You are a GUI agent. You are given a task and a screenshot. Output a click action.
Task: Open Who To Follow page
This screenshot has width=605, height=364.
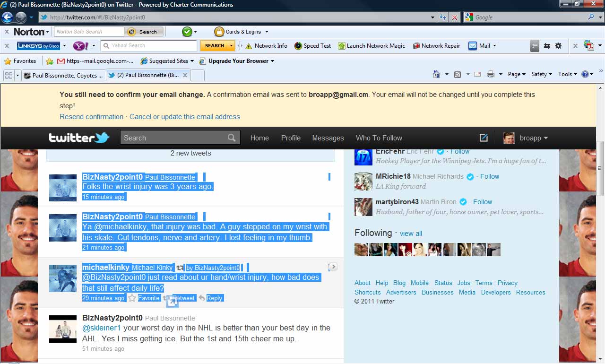coord(379,138)
